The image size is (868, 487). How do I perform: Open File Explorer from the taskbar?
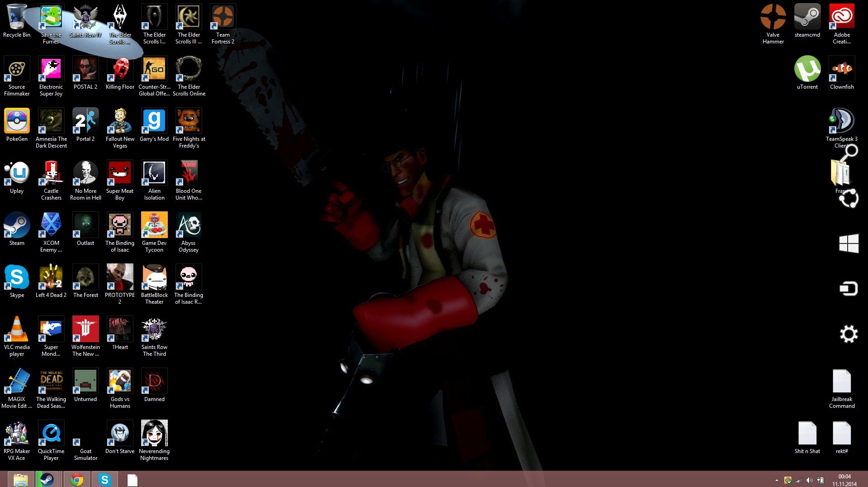[20, 479]
